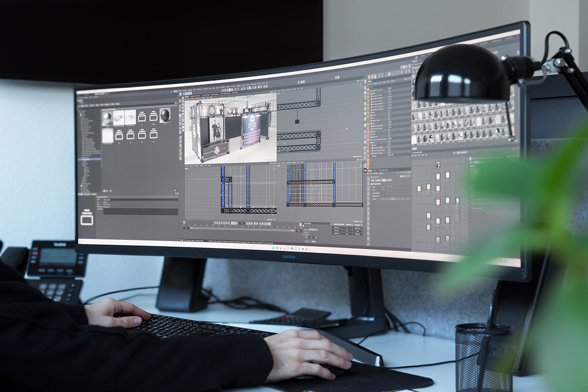
Task: Click the Phong tab button in Attribute Manager
Action: (390, 180)
